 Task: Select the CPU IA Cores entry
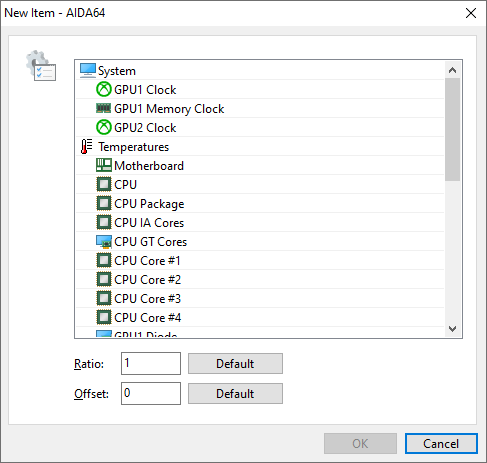pos(260,222)
